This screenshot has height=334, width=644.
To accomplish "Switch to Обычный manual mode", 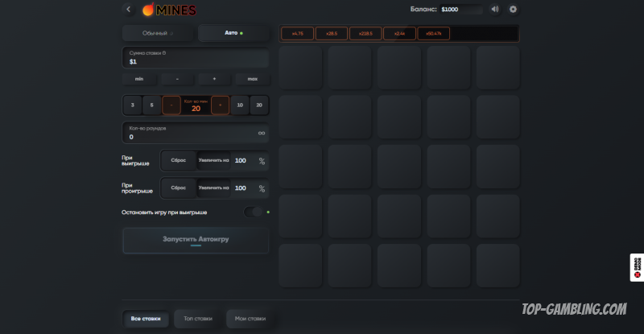I will click(x=158, y=33).
